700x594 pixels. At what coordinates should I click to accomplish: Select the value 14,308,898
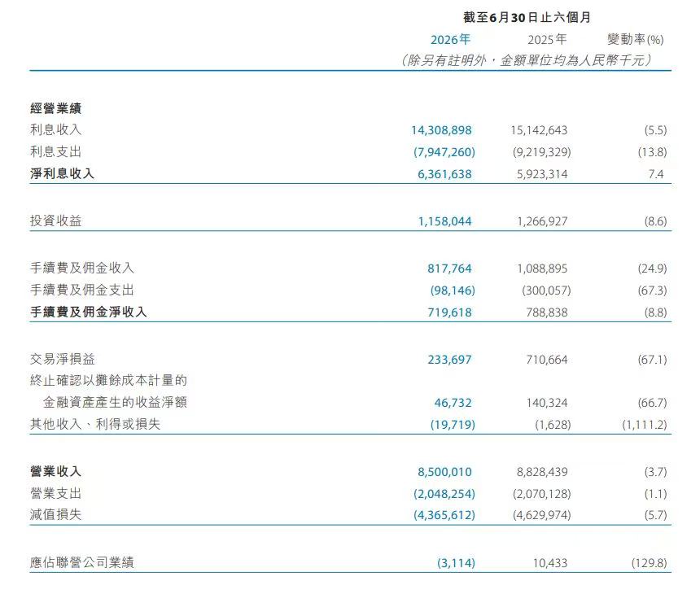coord(441,130)
